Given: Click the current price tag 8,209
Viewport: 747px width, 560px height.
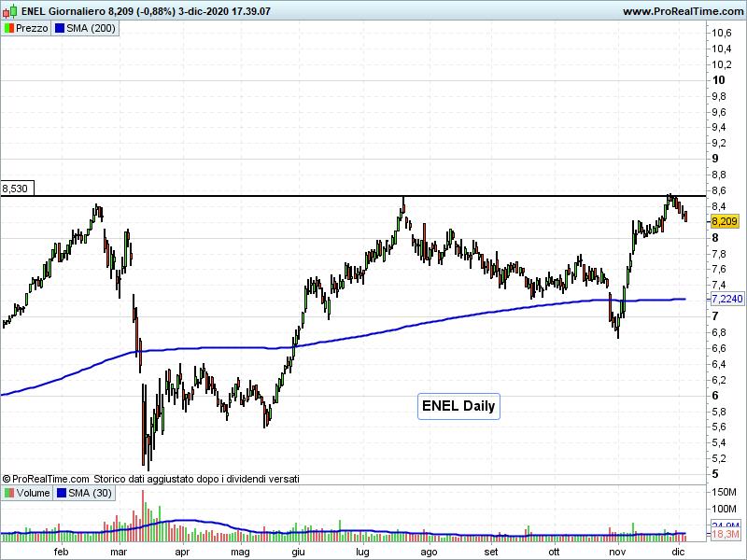Looking at the screenshot, I should pyautogui.click(x=724, y=221).
